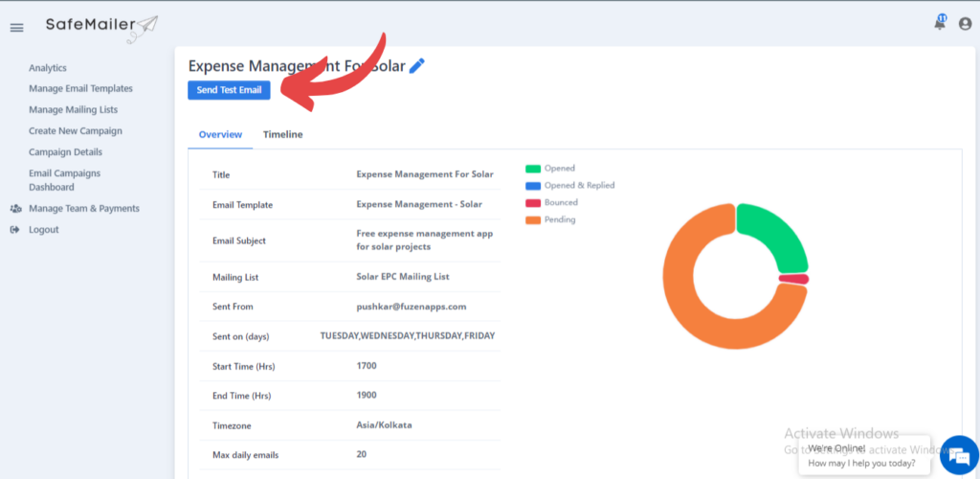This screenshot has width=980, height=479.
Task: Edit campaign title with pencil icon
Action: coord(417,66)
